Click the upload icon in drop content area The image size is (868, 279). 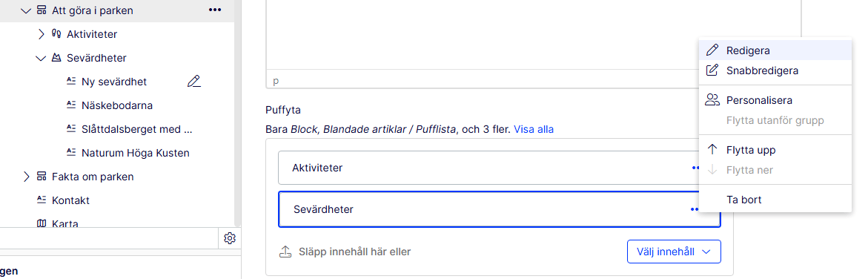pos(285,252)
